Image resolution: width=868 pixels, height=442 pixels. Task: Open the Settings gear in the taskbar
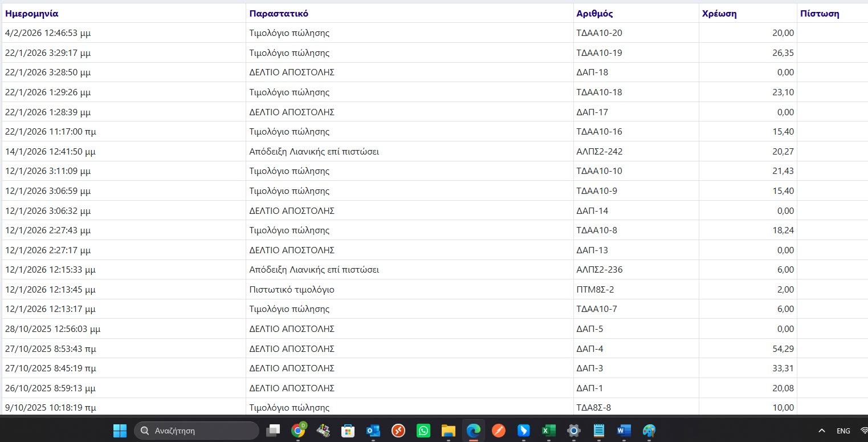pyautogui.click(x=573, y=431)
